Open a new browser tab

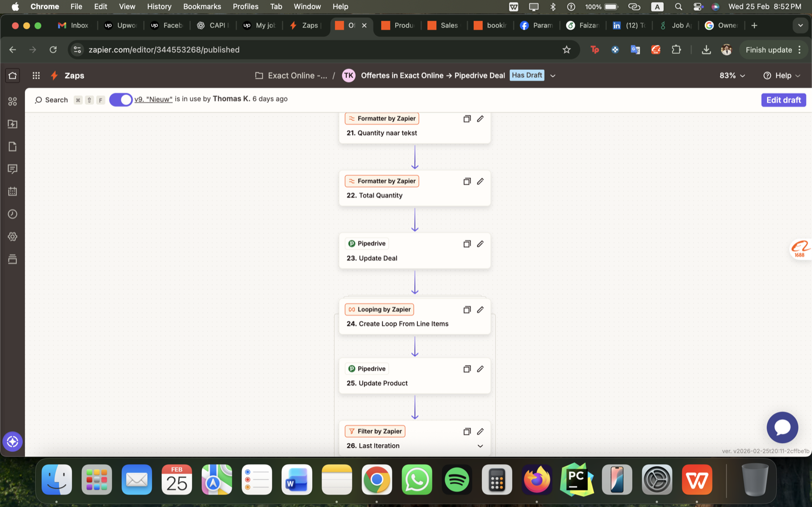click(x=754, y=25)
